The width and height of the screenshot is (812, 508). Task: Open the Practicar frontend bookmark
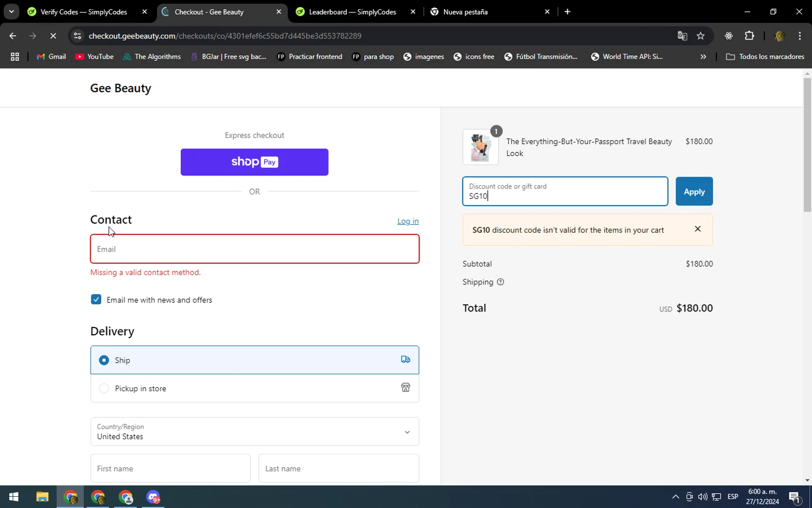[x=309, y=56]
